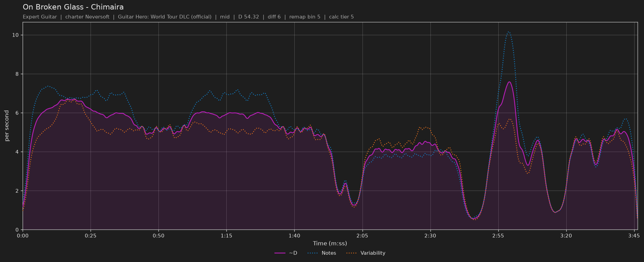644x262 pixels.
Task: Click the "3:45" time tick label
Action: pos(634,236)
